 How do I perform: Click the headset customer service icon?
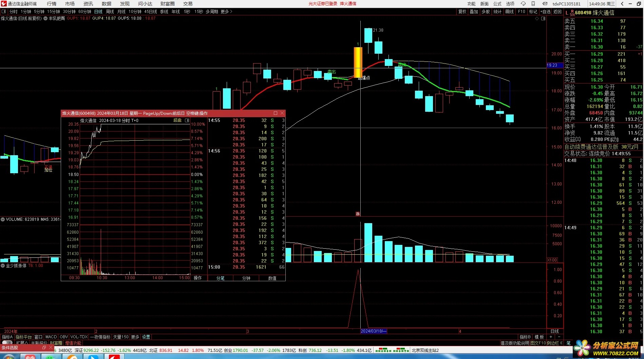(x=523, y=4)
